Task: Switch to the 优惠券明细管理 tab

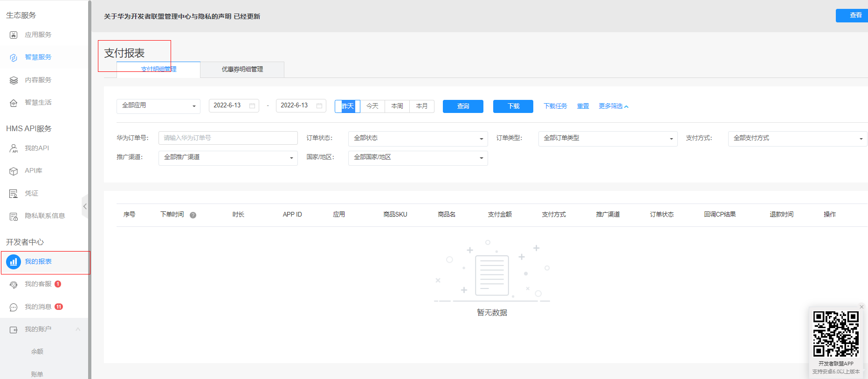Action: (242, 70)
